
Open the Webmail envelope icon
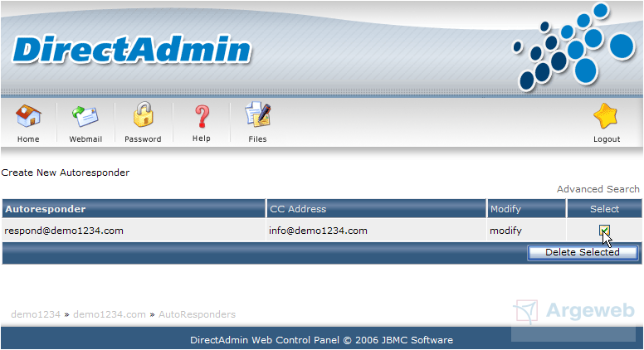pos(85,116)
